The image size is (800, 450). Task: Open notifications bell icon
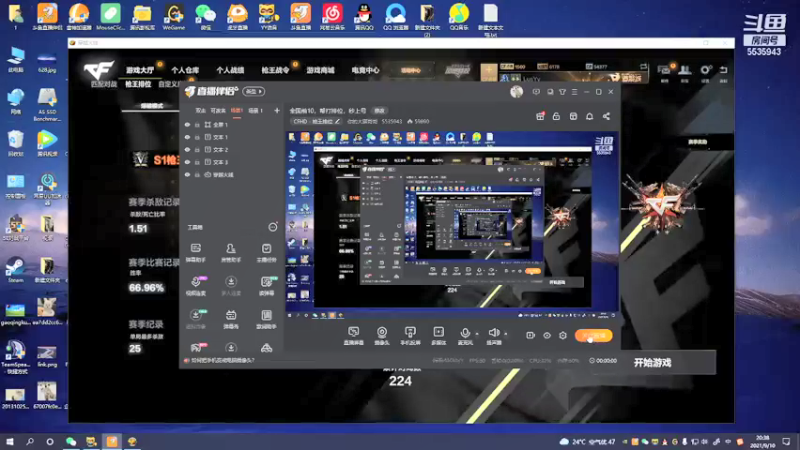589,116
